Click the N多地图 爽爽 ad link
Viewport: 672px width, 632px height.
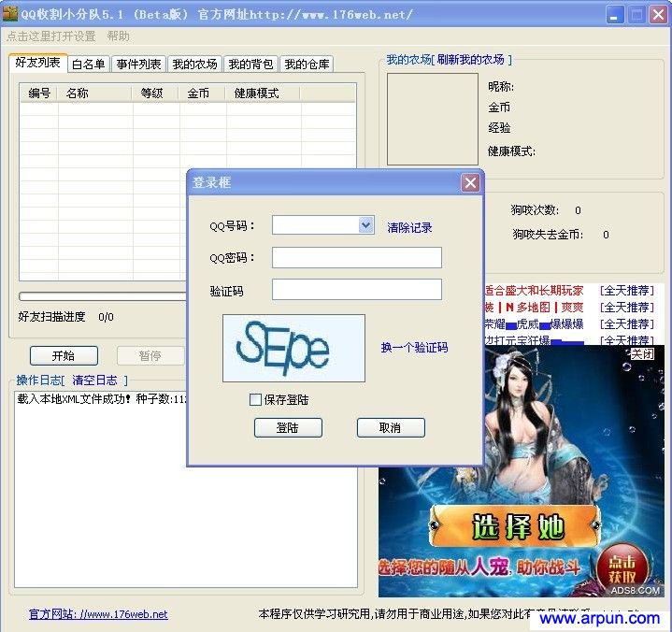[534, 307]
